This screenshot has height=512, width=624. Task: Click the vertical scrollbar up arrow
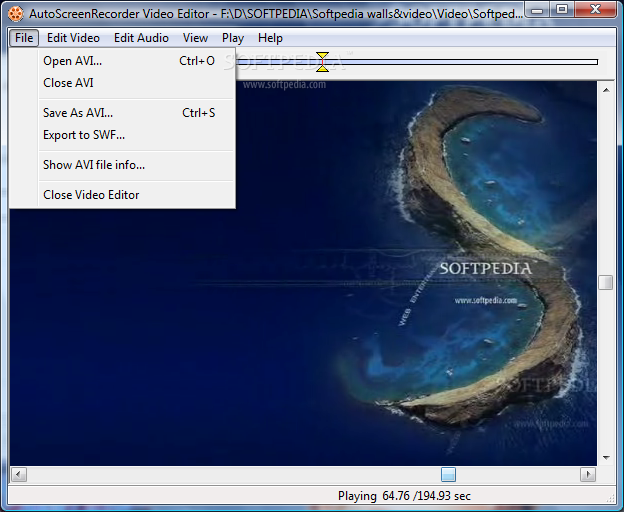pyautogui.click(x=606, y=89)
